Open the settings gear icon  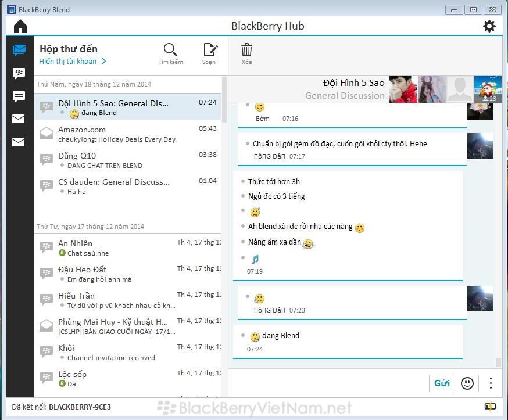coord(489,26)
